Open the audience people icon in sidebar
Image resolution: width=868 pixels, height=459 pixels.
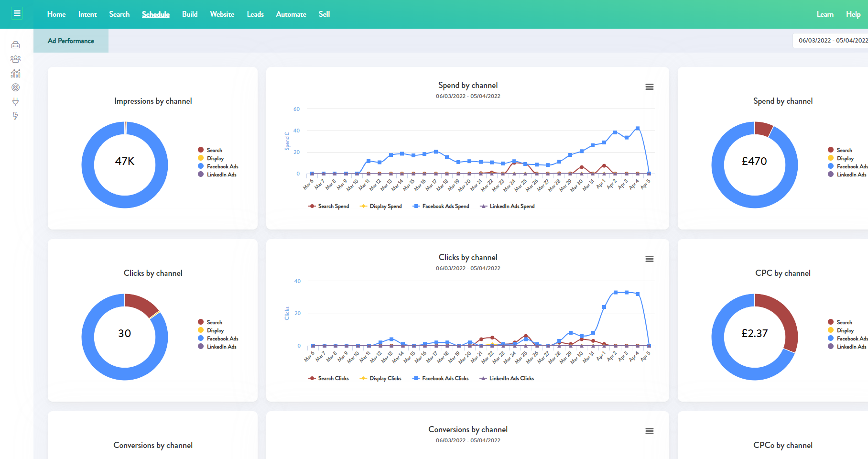(x=16, y=59)
